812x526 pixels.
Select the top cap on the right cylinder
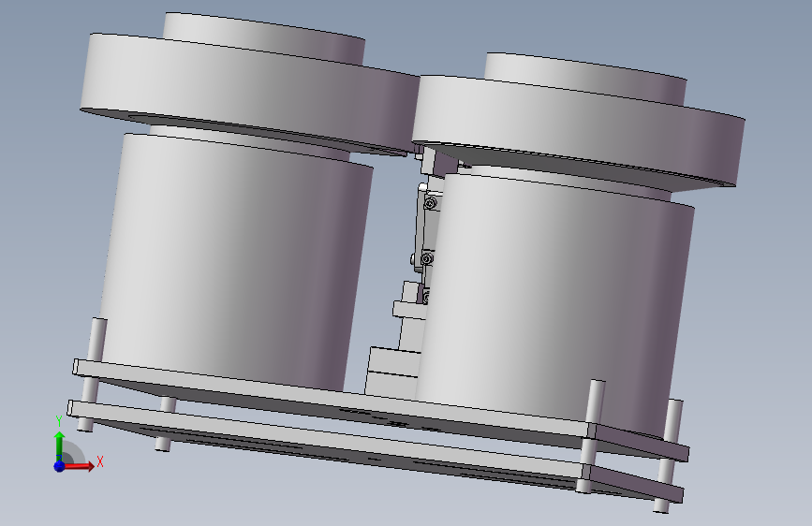[x=585, y=77]
